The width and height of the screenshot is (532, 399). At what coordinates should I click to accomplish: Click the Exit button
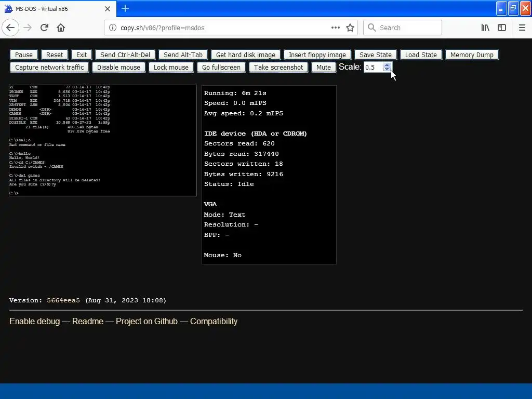pyautogui.click(x=82, y=55)
